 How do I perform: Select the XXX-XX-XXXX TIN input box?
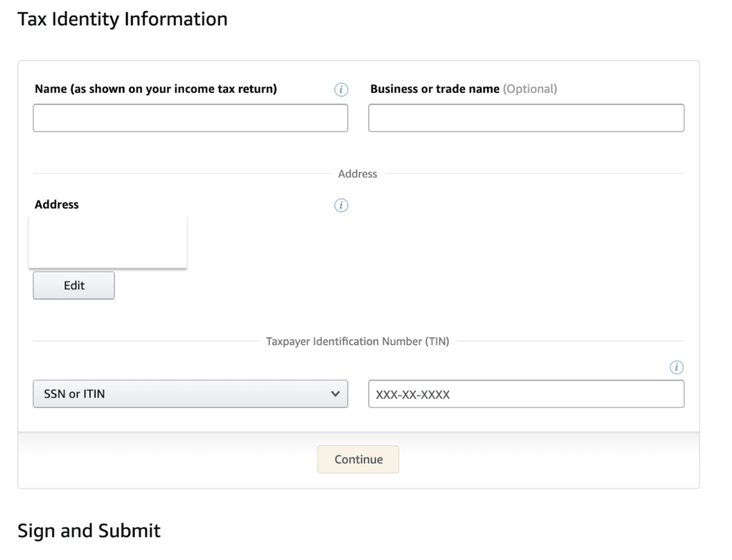pyautogui.click(x=525, y=394)
